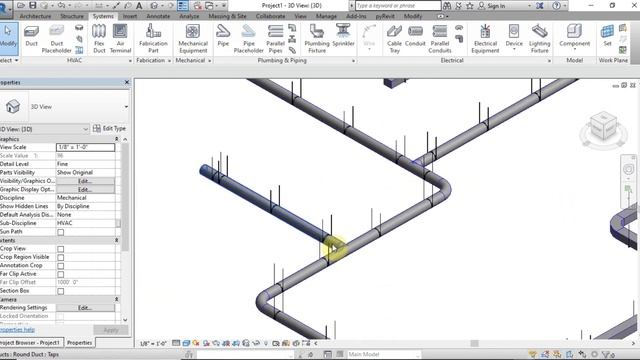This screenshot has width=640, height=360.
Task: Select the Lighting Fixture tool
Action: coord(539,39)
